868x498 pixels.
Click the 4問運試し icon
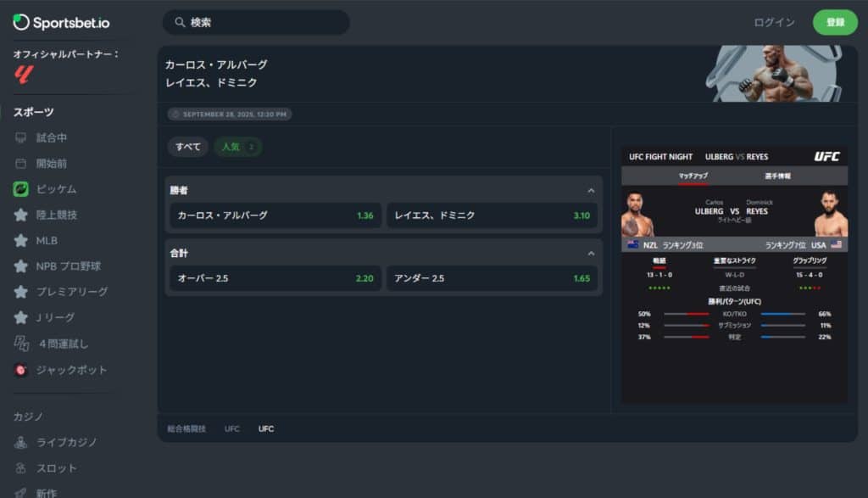(x=21, y=344)
